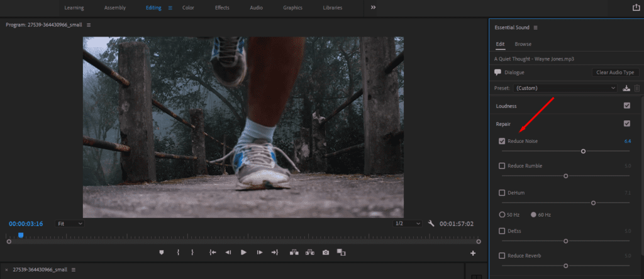Image resolution: width=644 pixels, height=279 pixels.
Task: Click the 00:01:57:02 duration timecode
Action: [x=457, y=224]
